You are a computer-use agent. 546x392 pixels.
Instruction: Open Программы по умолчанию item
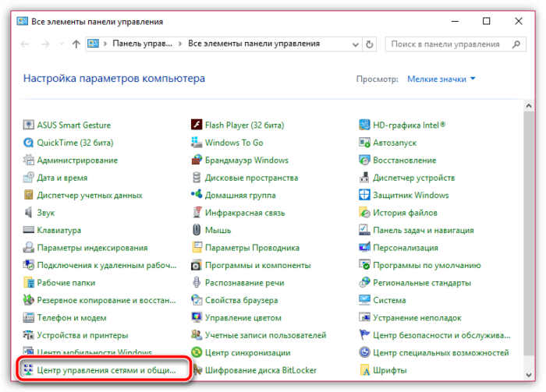(427, 265)
